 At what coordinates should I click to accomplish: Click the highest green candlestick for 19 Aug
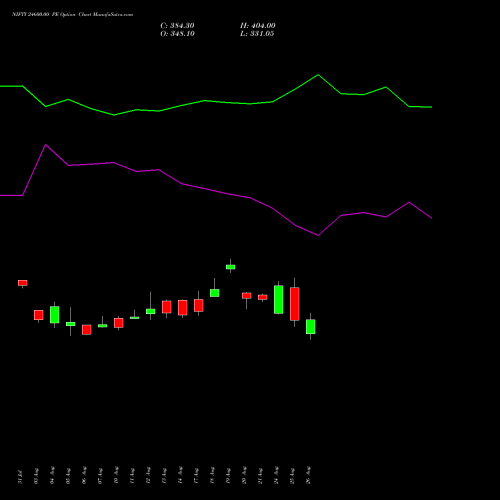click(x=231, y=267)
